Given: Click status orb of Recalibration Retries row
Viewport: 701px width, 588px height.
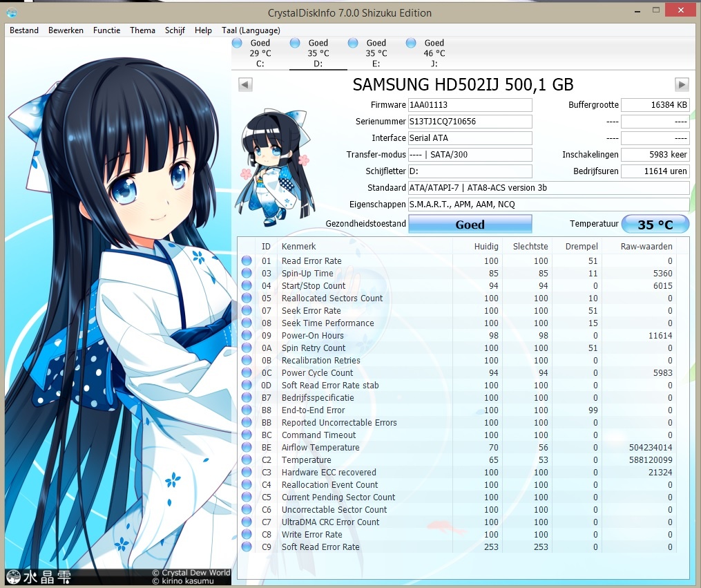Looking at the screenshot, I should (247, 361).
